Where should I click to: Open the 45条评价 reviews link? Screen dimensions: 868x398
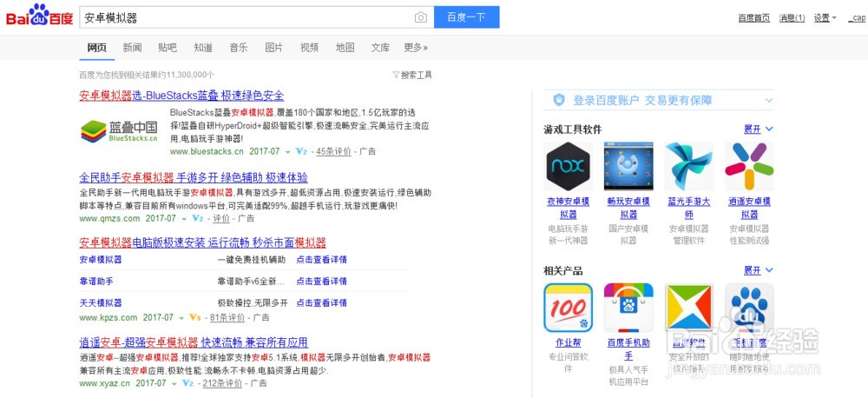click(334, 151)
